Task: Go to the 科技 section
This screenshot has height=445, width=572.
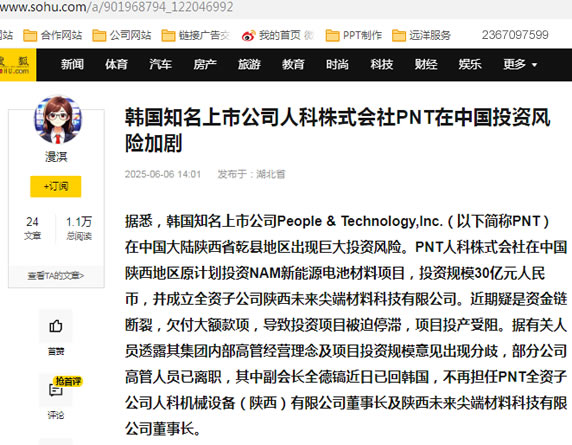Action: coord(382,65)
